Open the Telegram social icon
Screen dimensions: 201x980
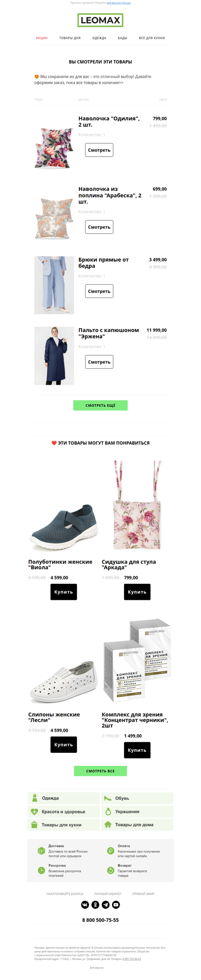coord(106,904)
